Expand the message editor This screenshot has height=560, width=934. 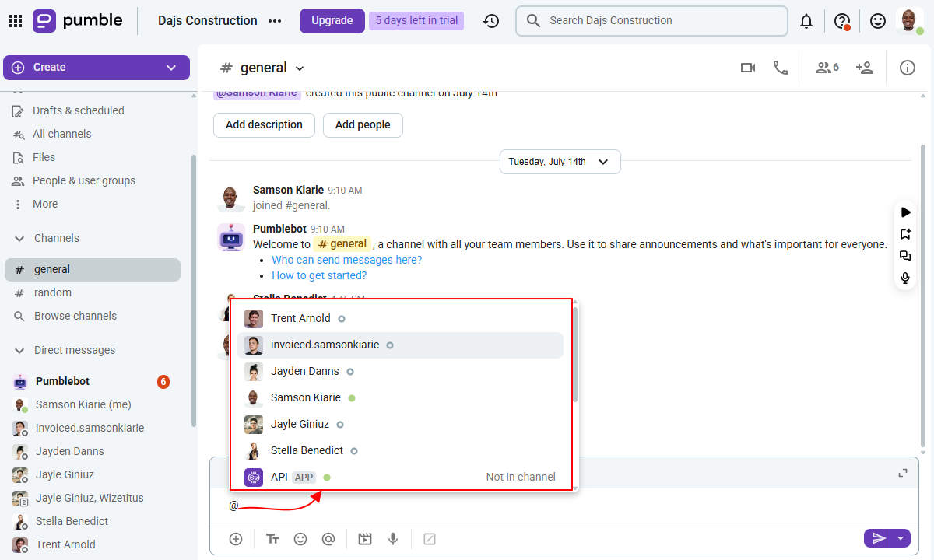[x=903, y=473]
